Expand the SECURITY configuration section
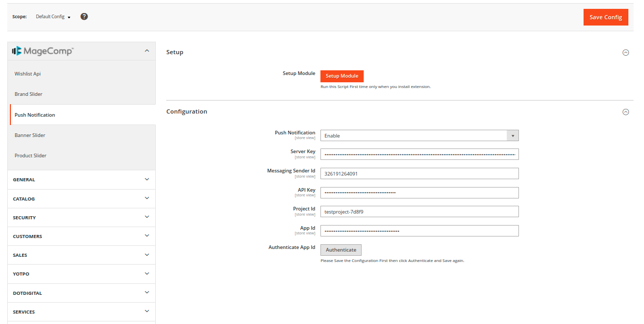The height and width of the screenshot is (324, 644). [x=81, y=217]
